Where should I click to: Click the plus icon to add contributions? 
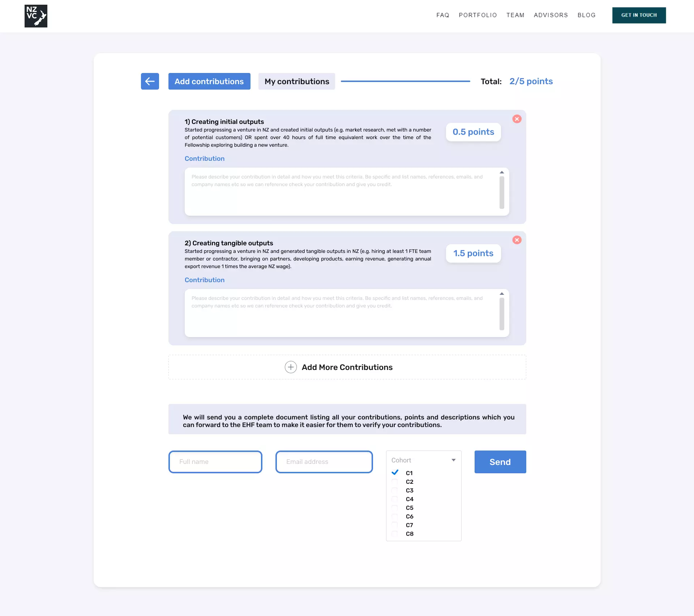pos(291,367)
